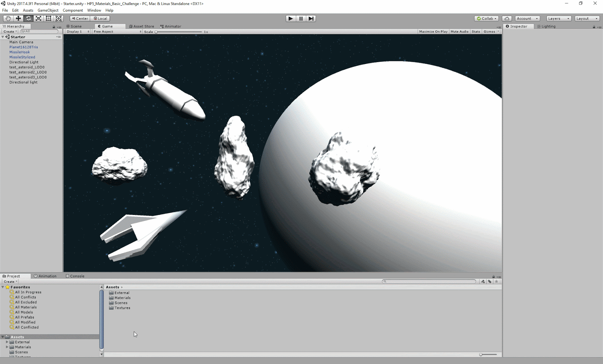Open the GameObject menu

coord(48,10)
